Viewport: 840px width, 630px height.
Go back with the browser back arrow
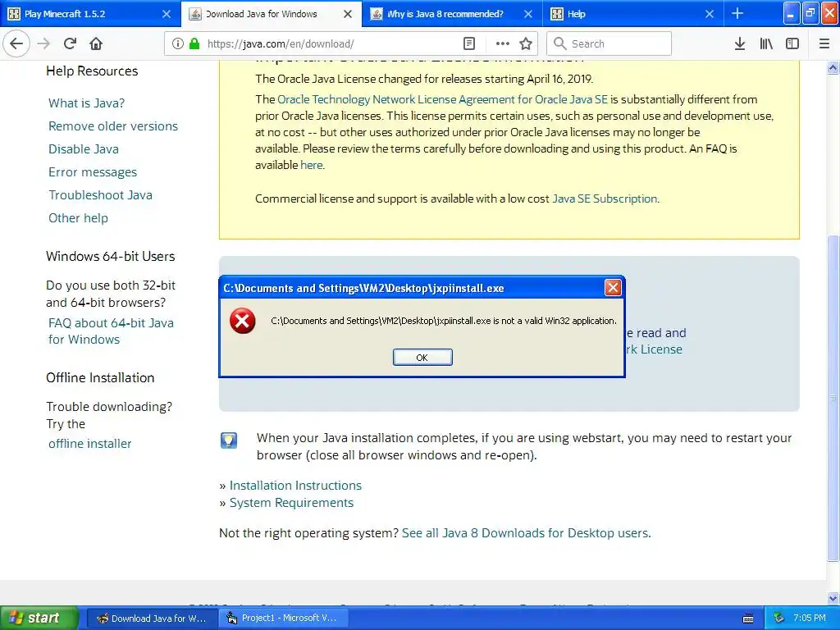16,43
